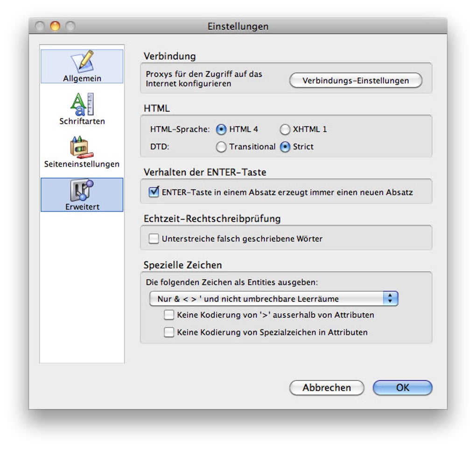Select the XHTML 1 radio button
The image size is (476, 449).
(x=285, y=129)
